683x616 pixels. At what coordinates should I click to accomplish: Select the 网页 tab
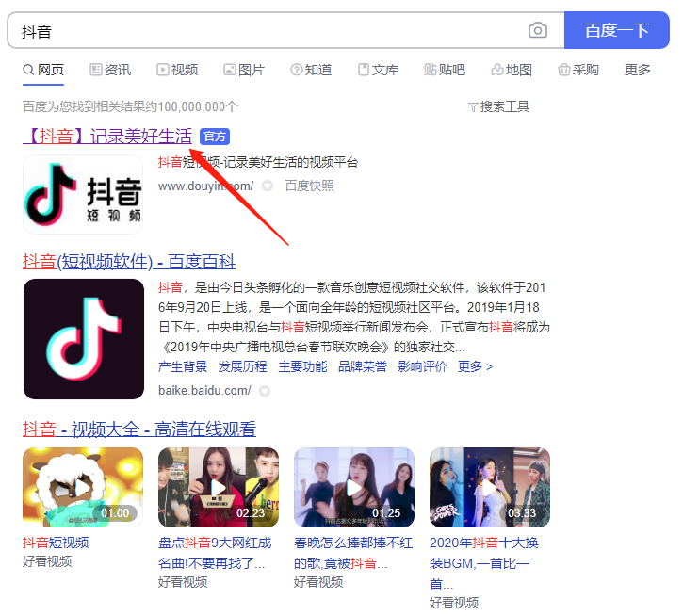pyautogui.click(x=43, y=70)
